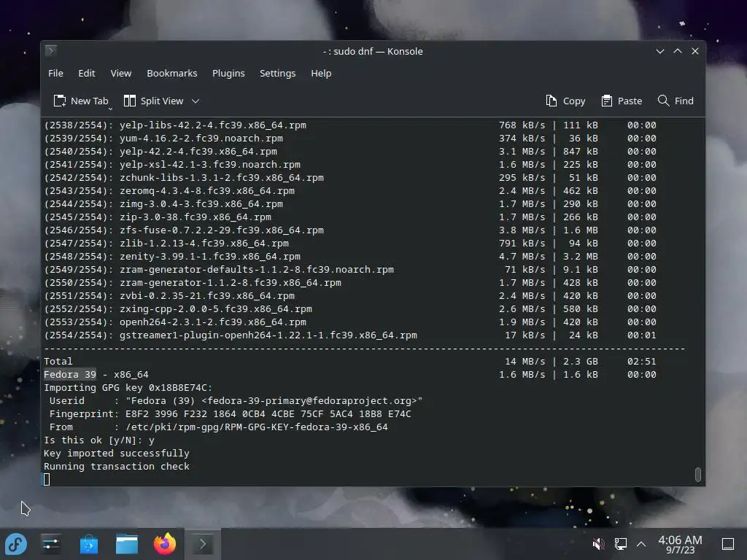Open the Plugins menu
The image size is (747, 560).
coord(228,74)
